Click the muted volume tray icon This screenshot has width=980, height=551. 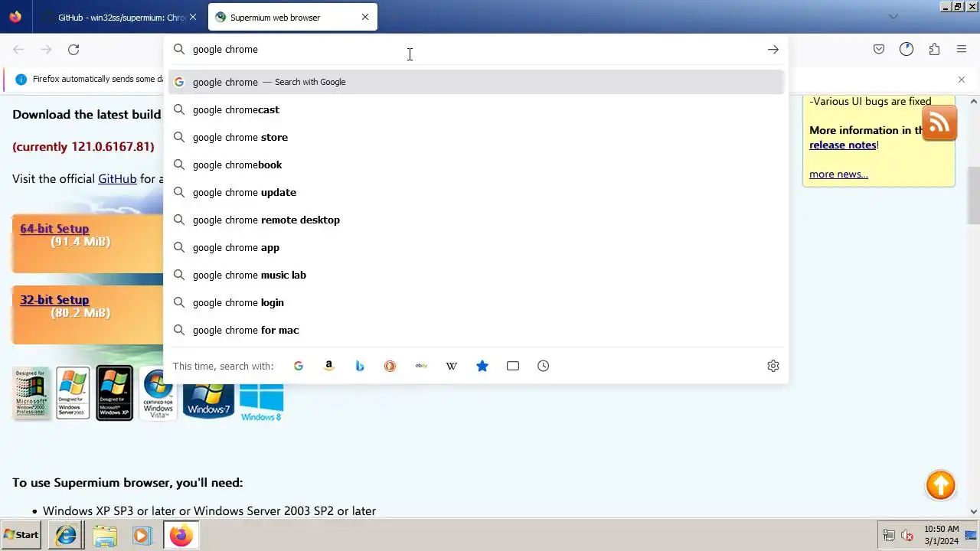[907, 536]
